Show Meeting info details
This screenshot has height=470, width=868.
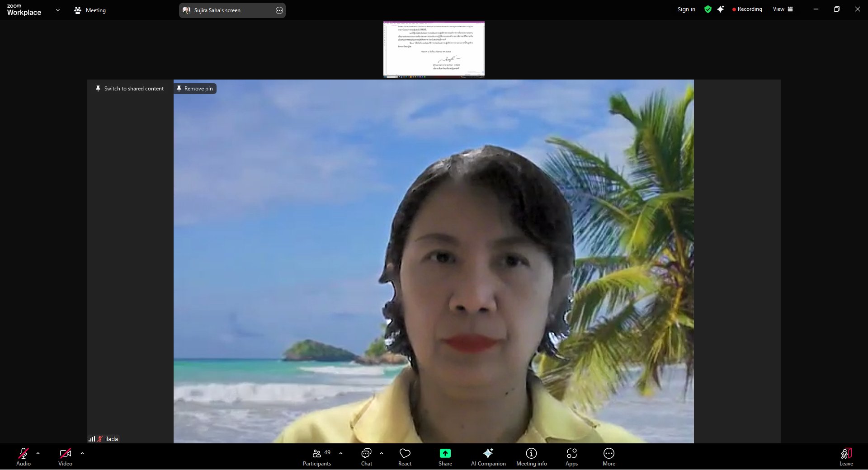point(531,456)
